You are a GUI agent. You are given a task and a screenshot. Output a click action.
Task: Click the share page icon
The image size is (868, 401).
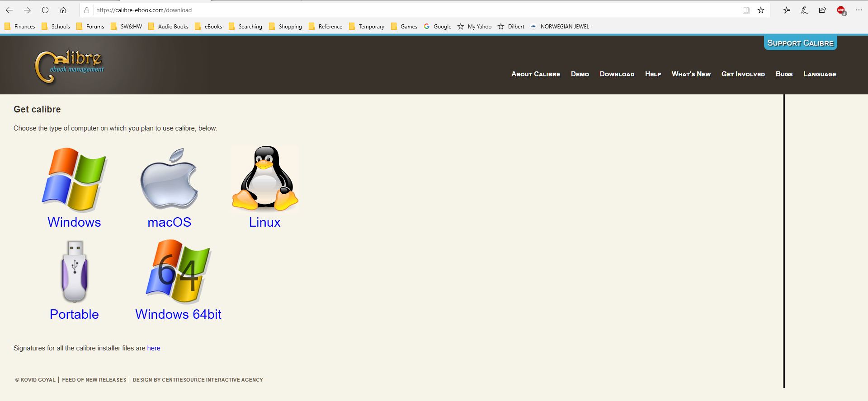click(822, 10)
